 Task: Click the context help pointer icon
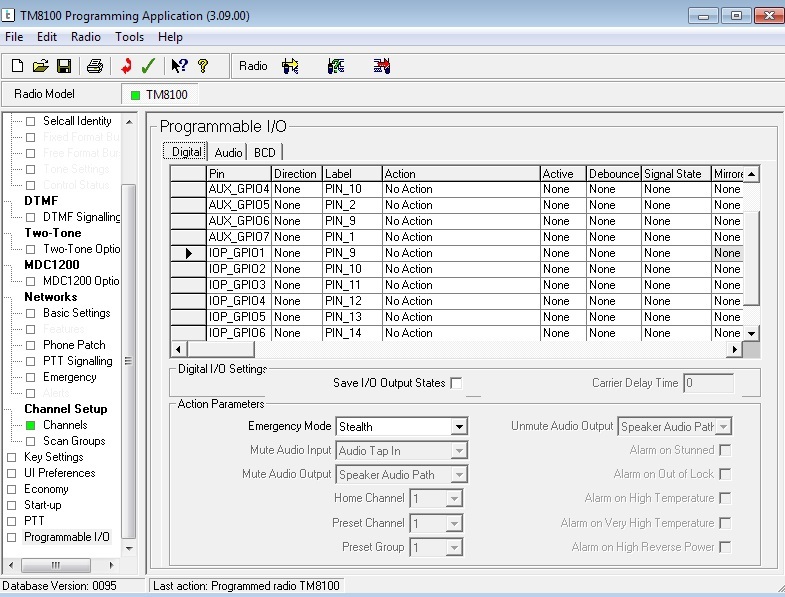179,66
